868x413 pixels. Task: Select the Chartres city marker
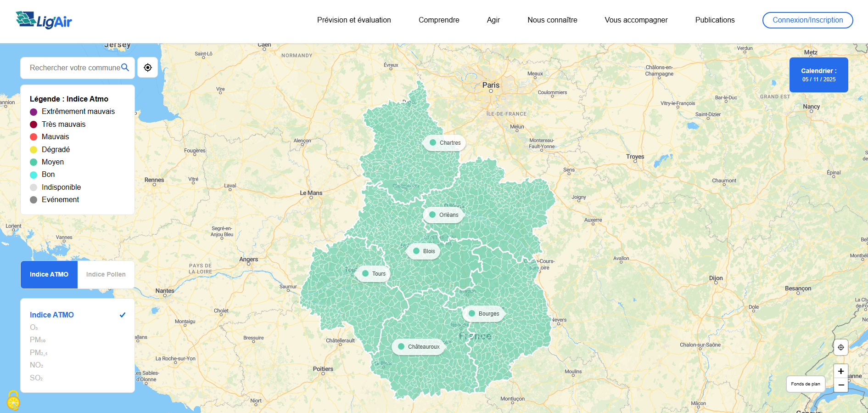[444, 143]
